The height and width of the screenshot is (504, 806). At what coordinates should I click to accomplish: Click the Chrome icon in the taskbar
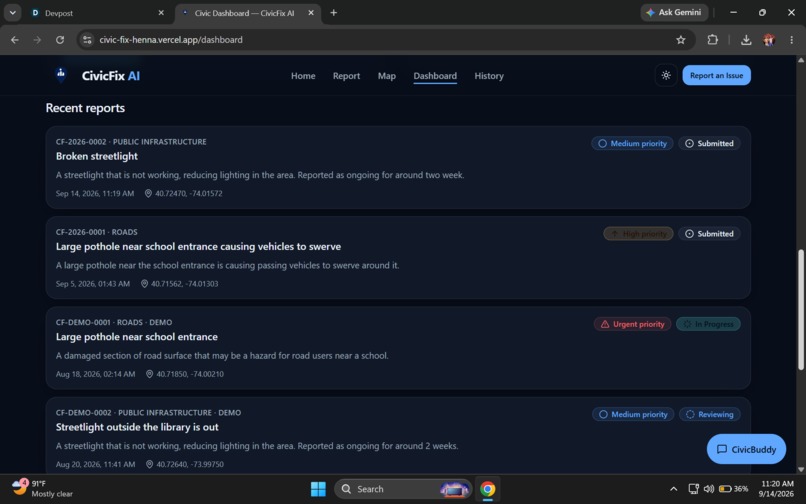[x=487, y=489]
